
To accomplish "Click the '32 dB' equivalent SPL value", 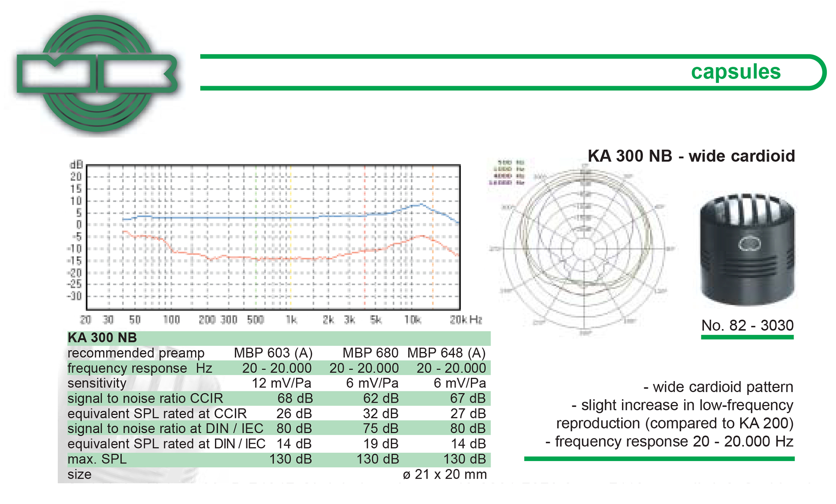I will tap(381, 414).
